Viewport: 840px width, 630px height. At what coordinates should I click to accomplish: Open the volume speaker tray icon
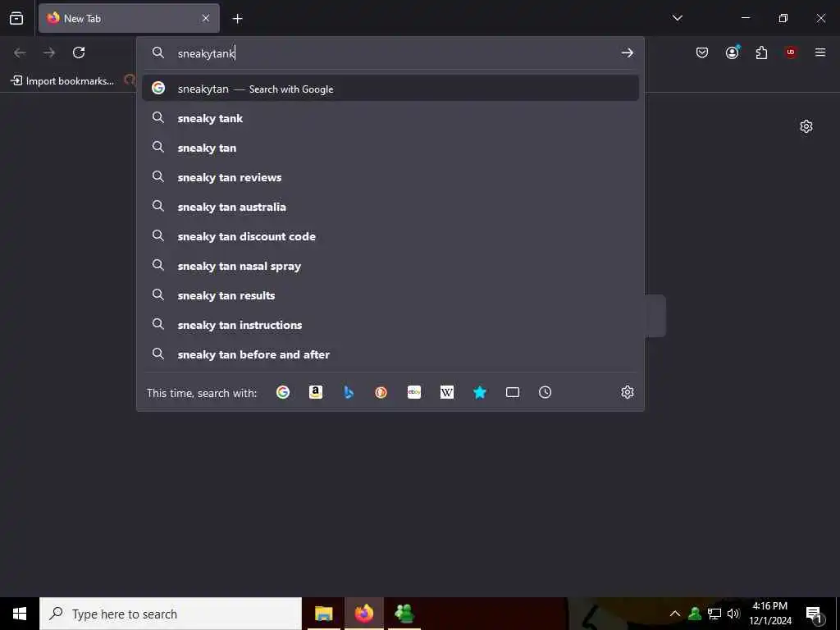coord(733,614)
